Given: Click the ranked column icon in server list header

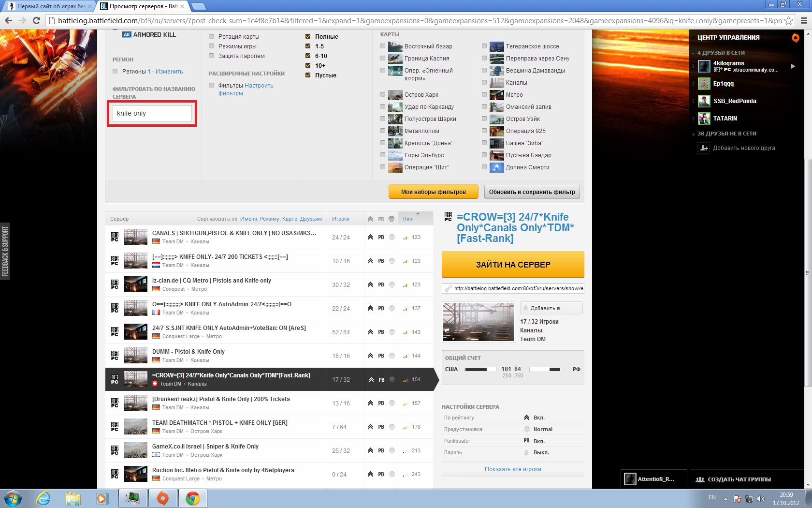Looking at the screenshot, I should click(370, 219).
